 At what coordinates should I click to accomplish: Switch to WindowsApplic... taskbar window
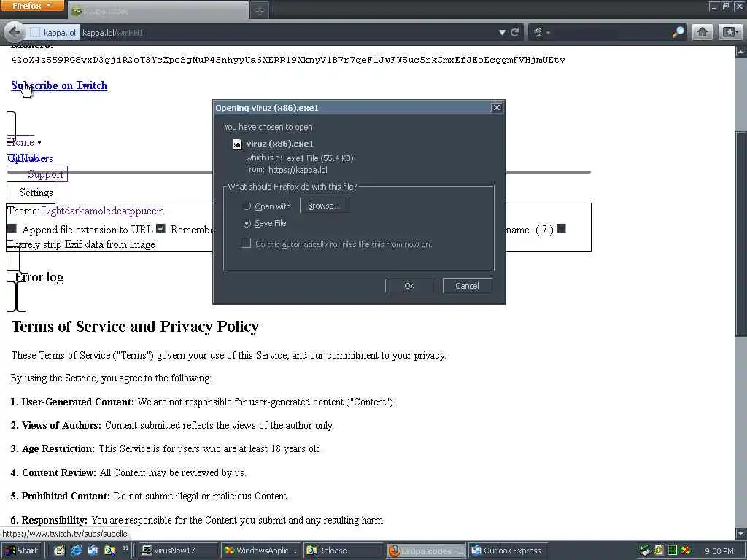[x=261, y=551]
